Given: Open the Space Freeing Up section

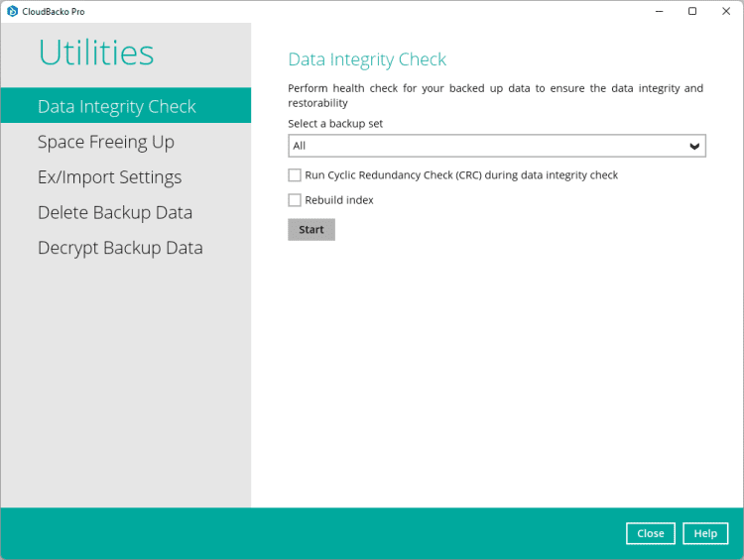Looking at the screenshot, I should click(106, 142).
